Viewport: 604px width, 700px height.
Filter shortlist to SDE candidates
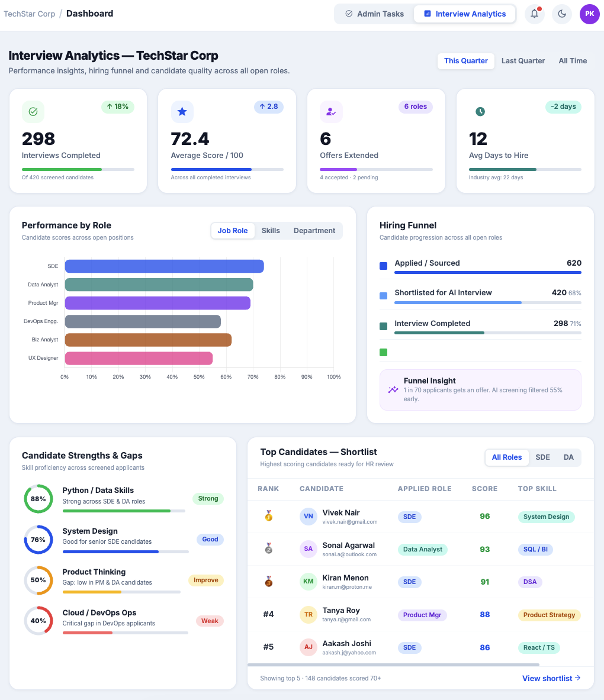[x=543, y=457]
